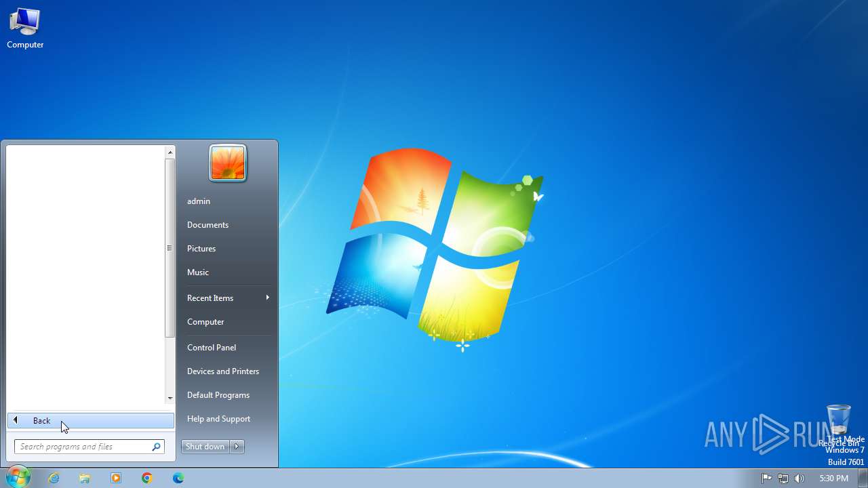The image size is (868, 488).
Task: Click the Search programs and files field
Action: (90, 447)
